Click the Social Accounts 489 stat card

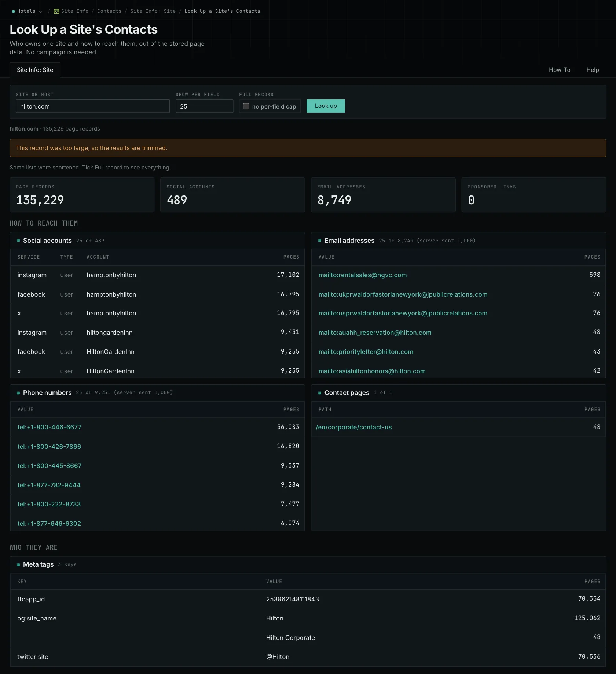232,195
